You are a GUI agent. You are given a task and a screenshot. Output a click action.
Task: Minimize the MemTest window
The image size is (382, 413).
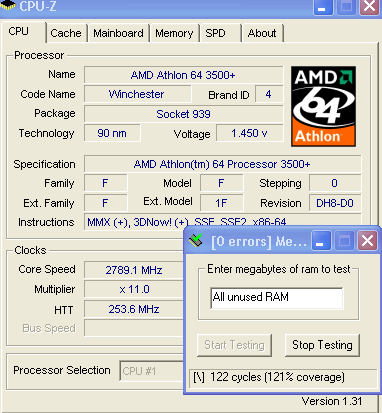point(321,240)
